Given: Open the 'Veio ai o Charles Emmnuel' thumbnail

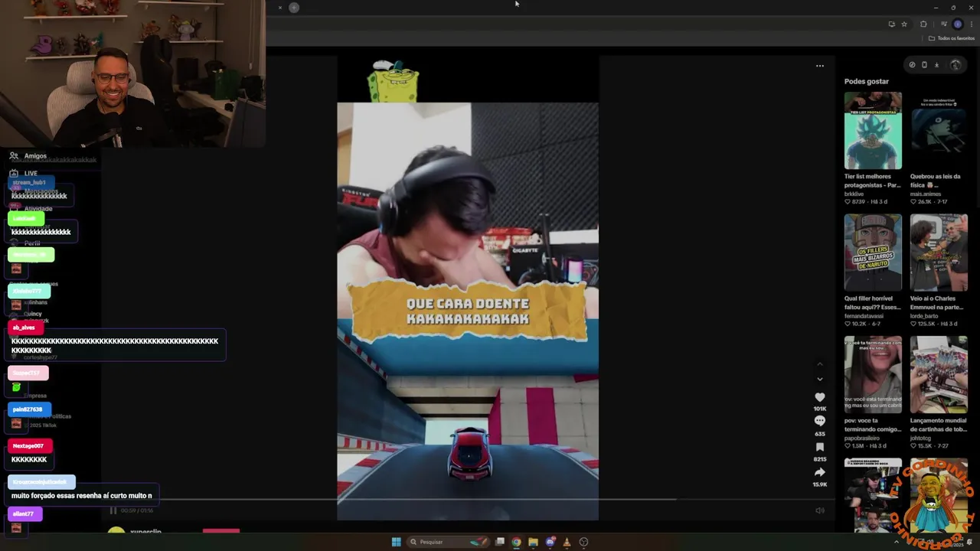Looking at the screenshot, I should pos(939,253).
